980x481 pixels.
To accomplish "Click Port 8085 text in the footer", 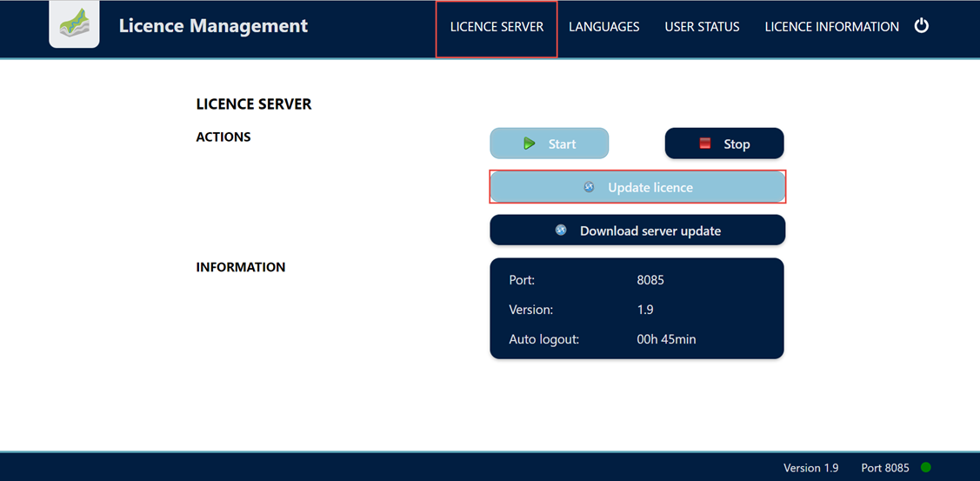I will (884, 468).
